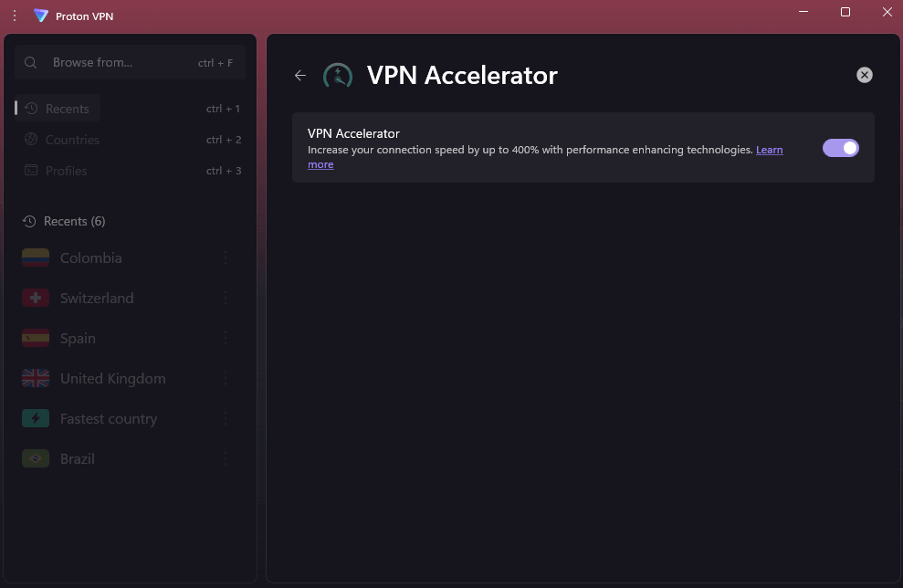Screen dimensions: 903x588
Task: Disable the VPN Accelerator toggle
Action: coord(840,148)
